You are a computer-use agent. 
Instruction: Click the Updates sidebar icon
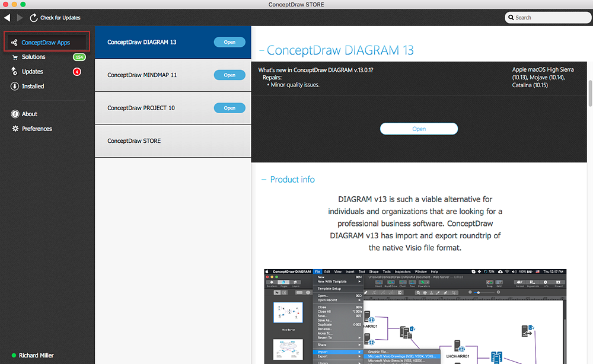pos(14,72)
